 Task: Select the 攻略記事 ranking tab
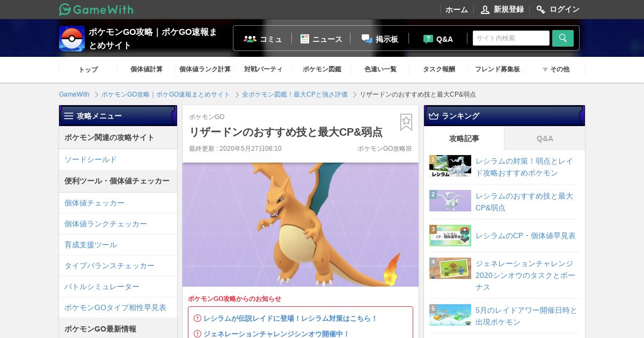464,138
